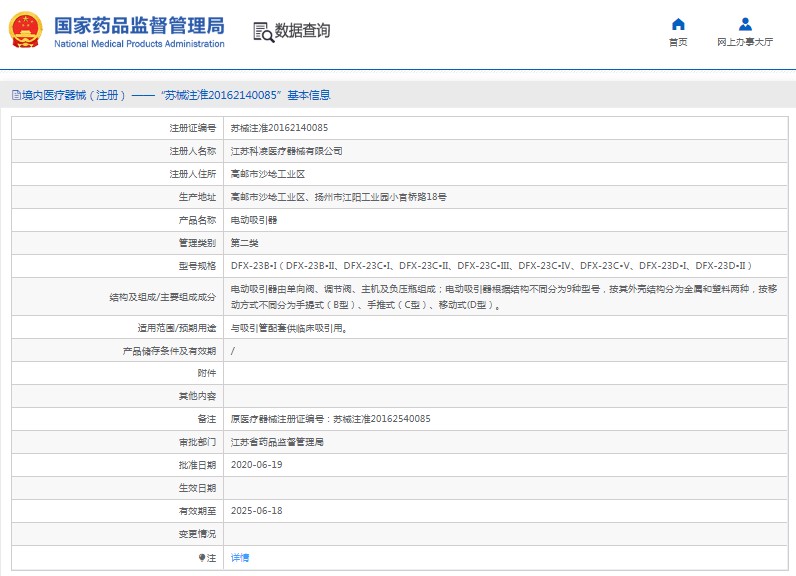Click the 注册证编号 row label
796x576 pixels.
pyautogui.click(x=192, y=128)
